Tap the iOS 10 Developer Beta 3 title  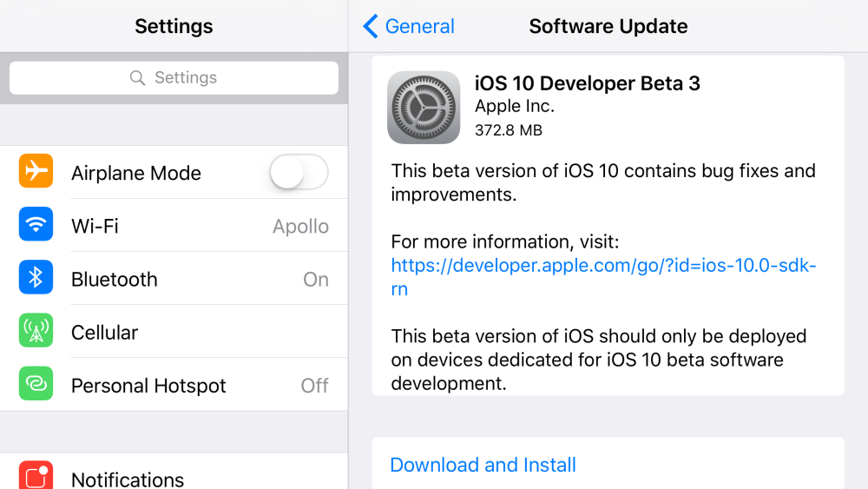coord(587,83)
